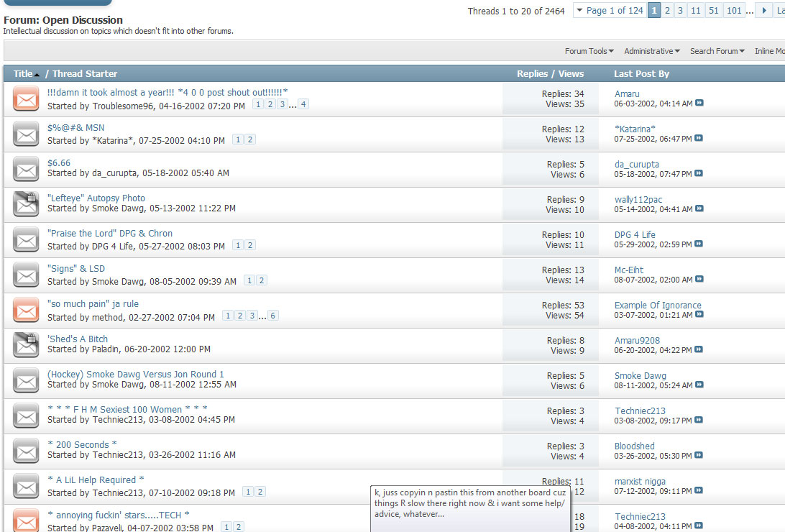Jump to page 6 of '"so much pain" ja rule'
This screenshot has height=532, width=785.
click(x=273, y=316)
